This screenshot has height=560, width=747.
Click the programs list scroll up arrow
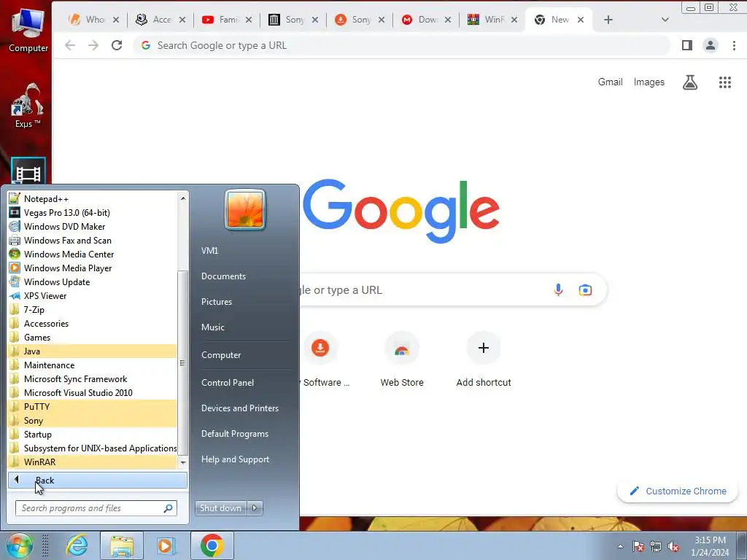(183, 198)
